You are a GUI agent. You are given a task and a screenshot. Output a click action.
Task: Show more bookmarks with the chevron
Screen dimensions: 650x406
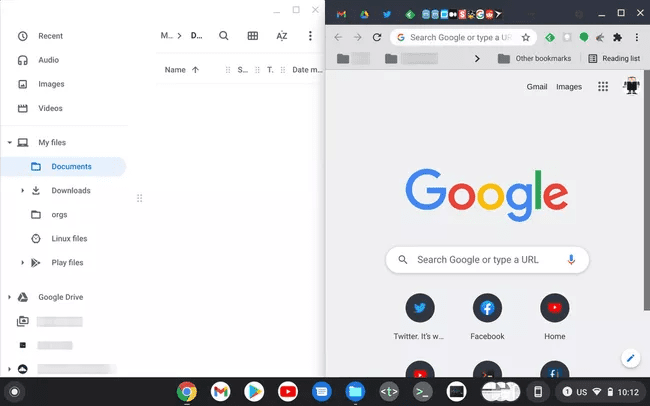(x=477, y=58)
